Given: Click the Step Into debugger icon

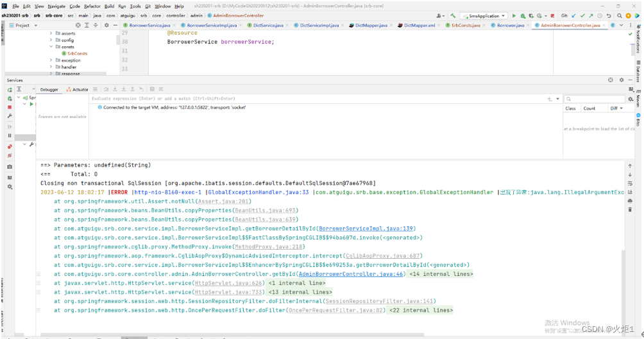Looking at the screenshot, I should [115, 89].
